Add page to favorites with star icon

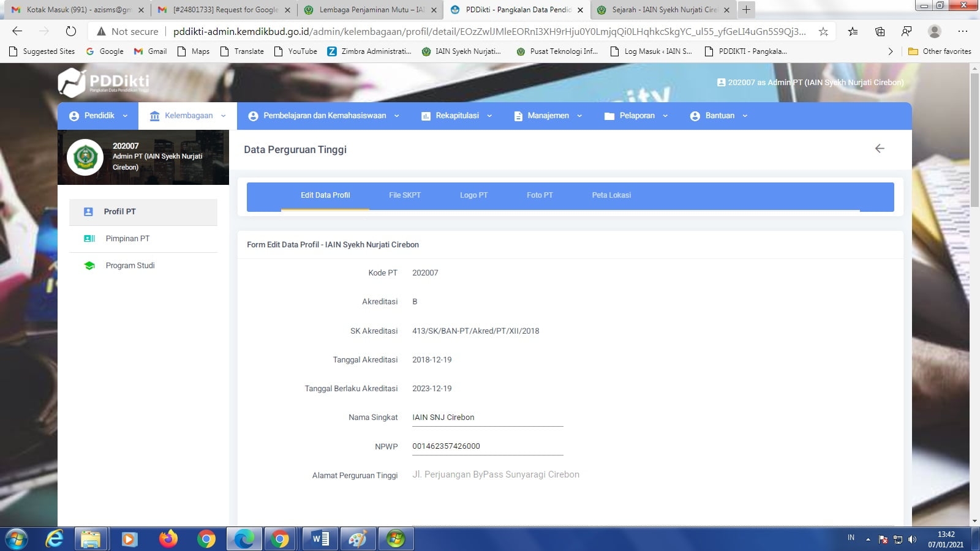823,31
